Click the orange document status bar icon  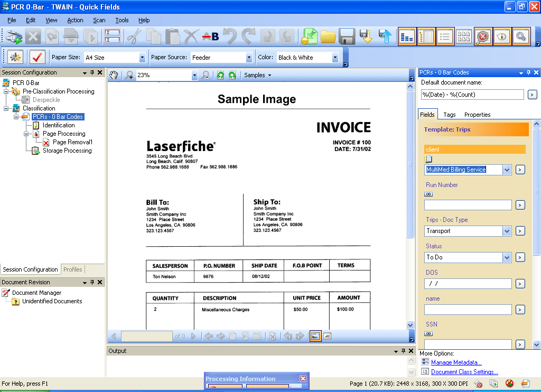526,384
